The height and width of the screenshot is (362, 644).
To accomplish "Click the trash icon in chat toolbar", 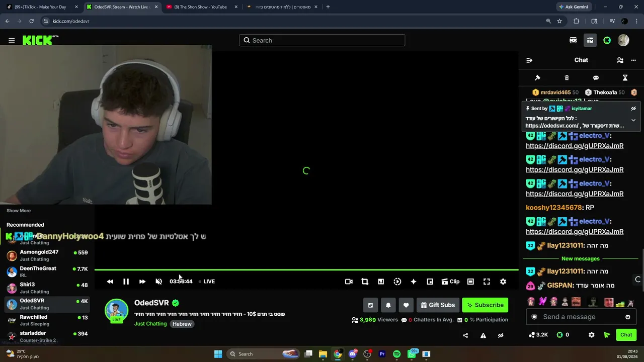I will point(567,78).
